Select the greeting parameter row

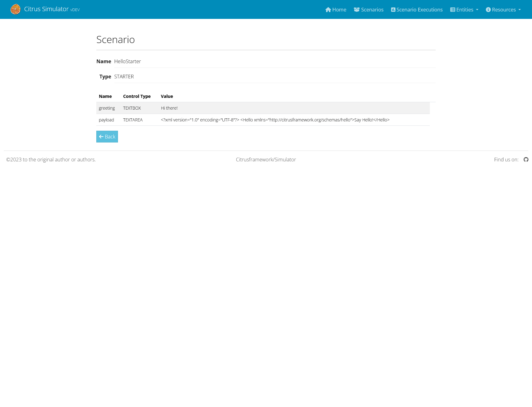point(107,108)
